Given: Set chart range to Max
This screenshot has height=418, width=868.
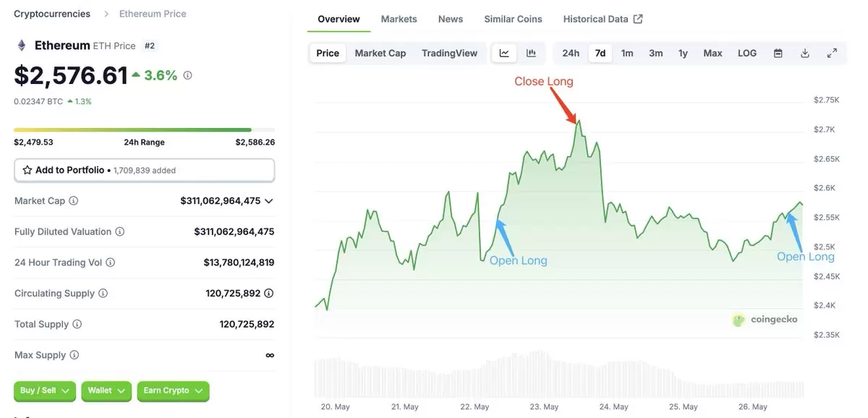Looking at the screenshot, I should [712, 53].
